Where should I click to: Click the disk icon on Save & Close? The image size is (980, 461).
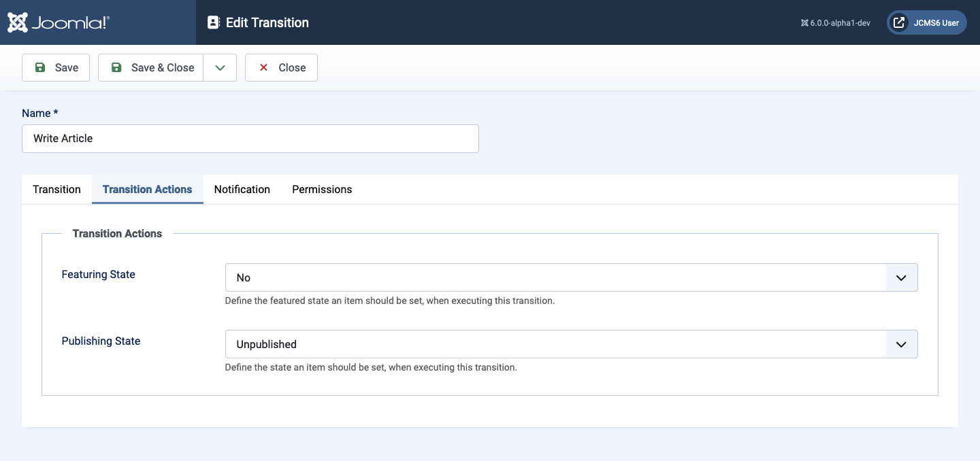(116, 67)
